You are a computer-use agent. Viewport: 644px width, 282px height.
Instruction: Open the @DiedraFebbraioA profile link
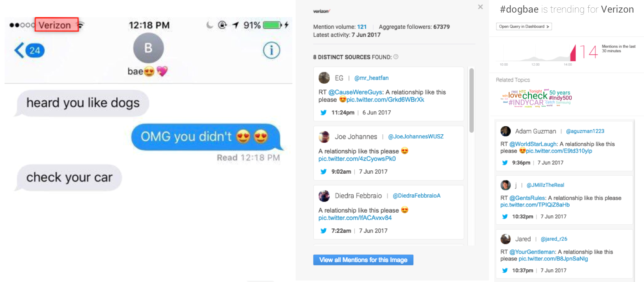[416, 196]
